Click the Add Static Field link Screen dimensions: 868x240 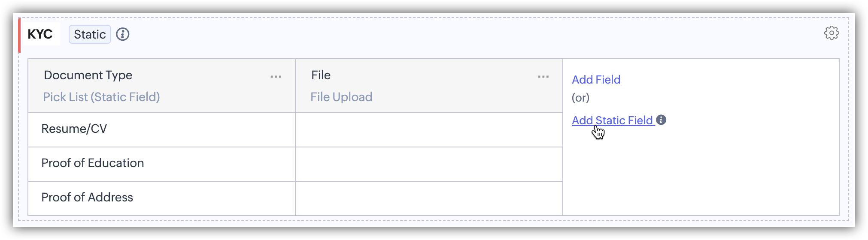pos(612,120)
